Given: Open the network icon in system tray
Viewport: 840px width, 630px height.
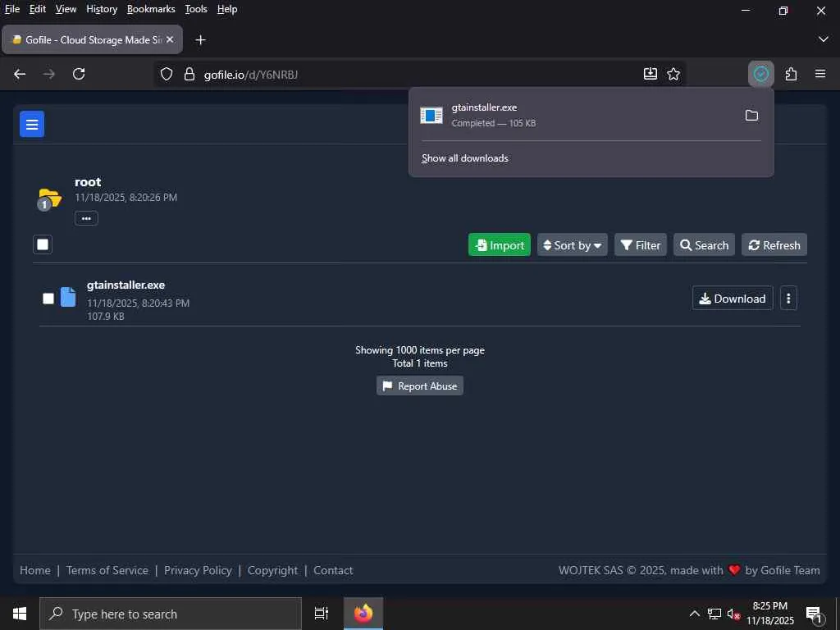Looking at the screenshot, I should point(714,614).
